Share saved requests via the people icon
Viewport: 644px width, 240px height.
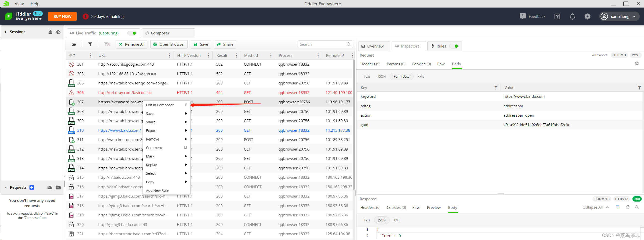coord(50,187)
